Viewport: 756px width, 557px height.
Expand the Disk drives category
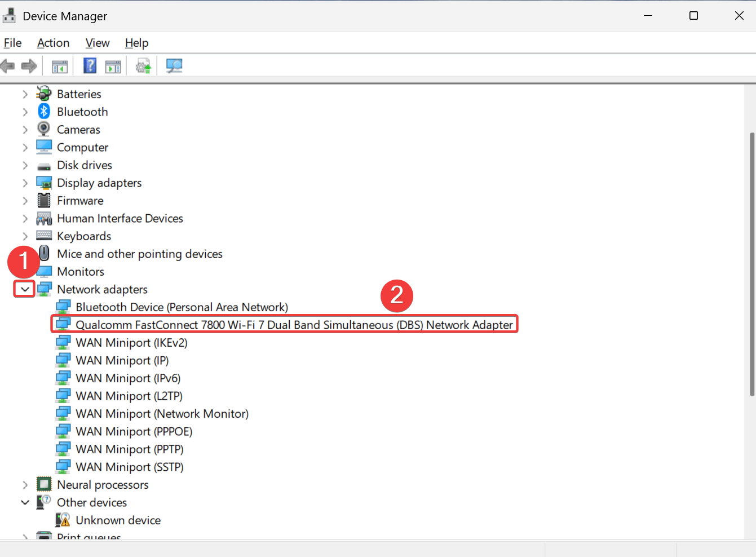(x=25, y=165)
